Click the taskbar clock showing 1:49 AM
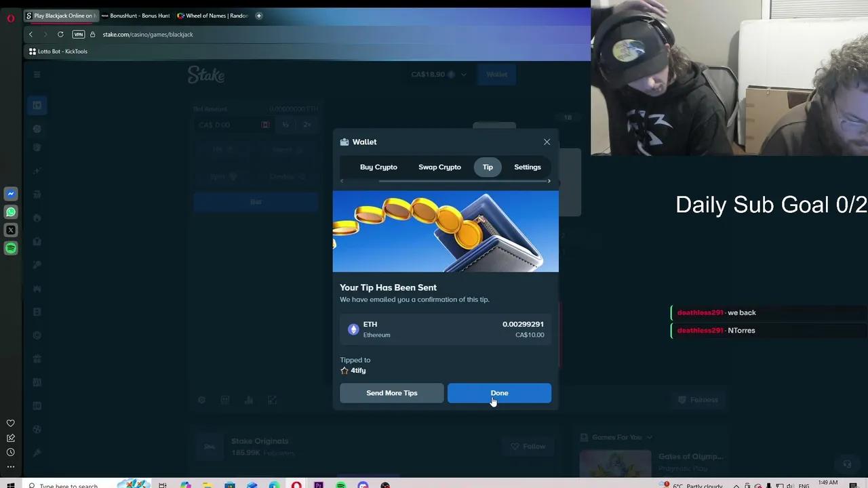868x488 pixels. coord(828,484)
